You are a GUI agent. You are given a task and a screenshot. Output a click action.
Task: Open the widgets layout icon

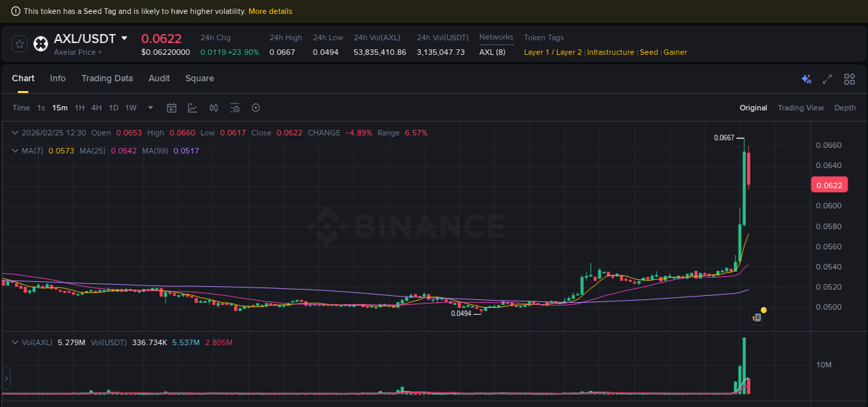849,79
